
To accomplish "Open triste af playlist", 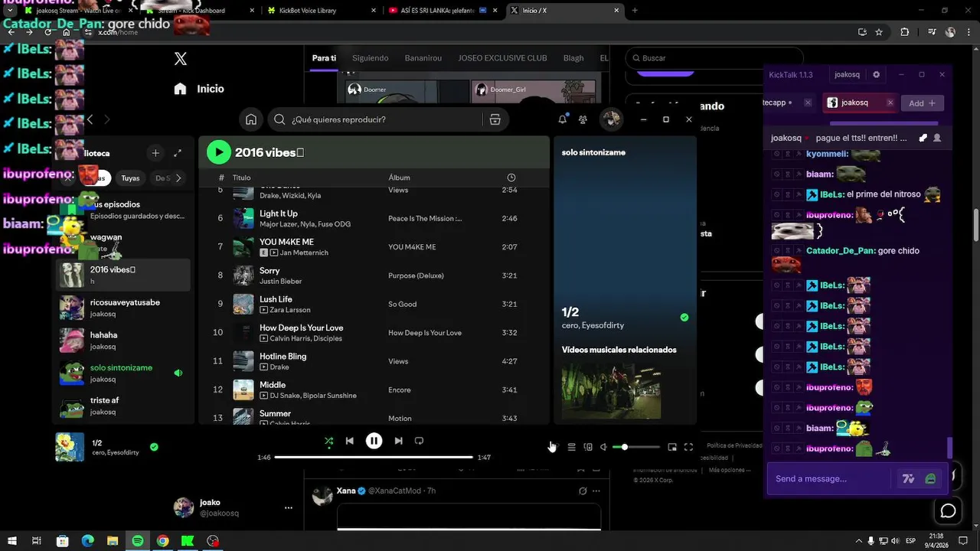I will pyautogui.click(x=123, y=406).
